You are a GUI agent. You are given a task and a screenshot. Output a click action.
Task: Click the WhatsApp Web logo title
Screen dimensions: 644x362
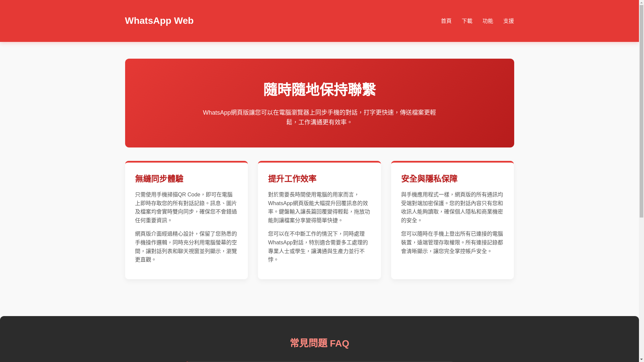pos(159,21)
